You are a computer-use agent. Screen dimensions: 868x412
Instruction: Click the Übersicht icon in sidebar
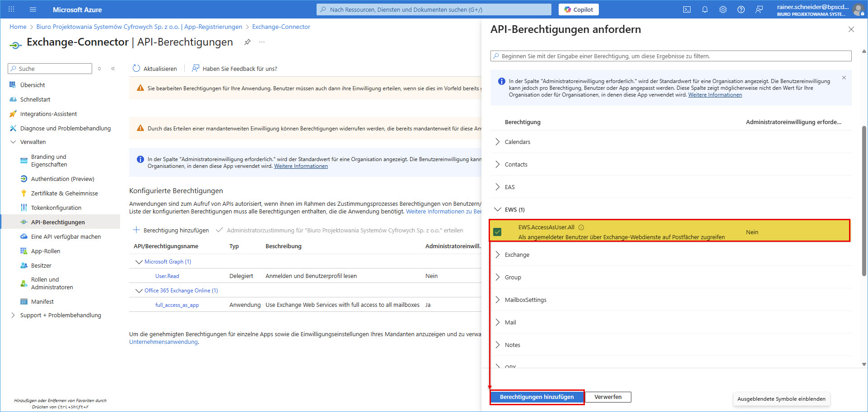(x=13, y=85)
